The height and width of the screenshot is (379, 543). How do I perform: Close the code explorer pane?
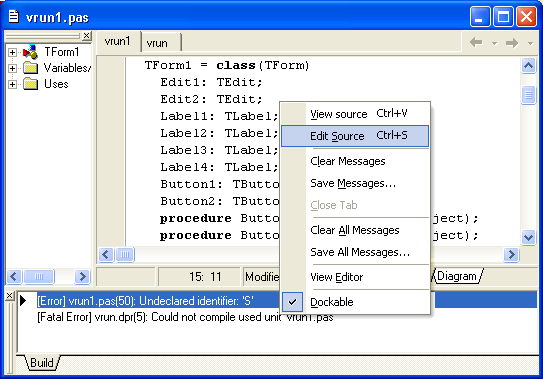(87, 36)
